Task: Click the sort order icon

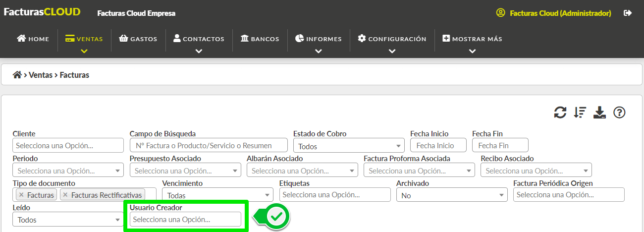Action: coord(580,113)
